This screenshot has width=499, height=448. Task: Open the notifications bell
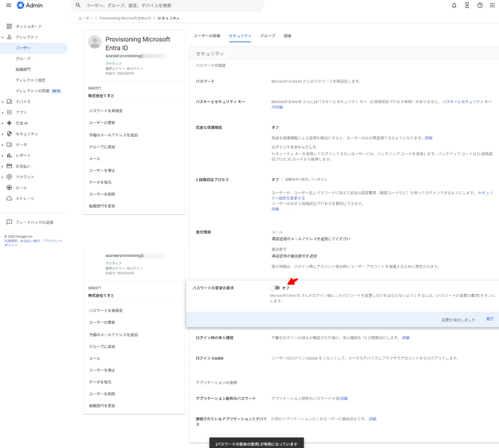click(x=454, y=5)
